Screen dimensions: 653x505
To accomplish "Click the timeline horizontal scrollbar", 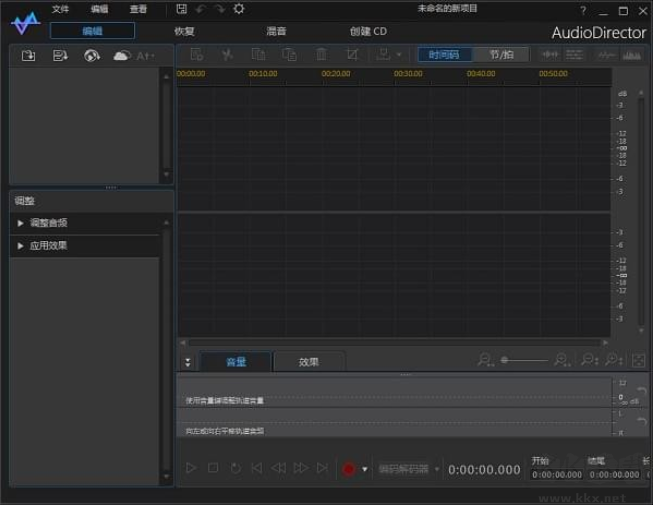I will [396, 343].
